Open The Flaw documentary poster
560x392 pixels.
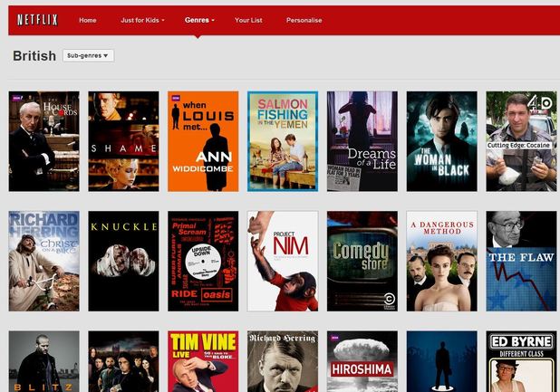tap(521, 261)
